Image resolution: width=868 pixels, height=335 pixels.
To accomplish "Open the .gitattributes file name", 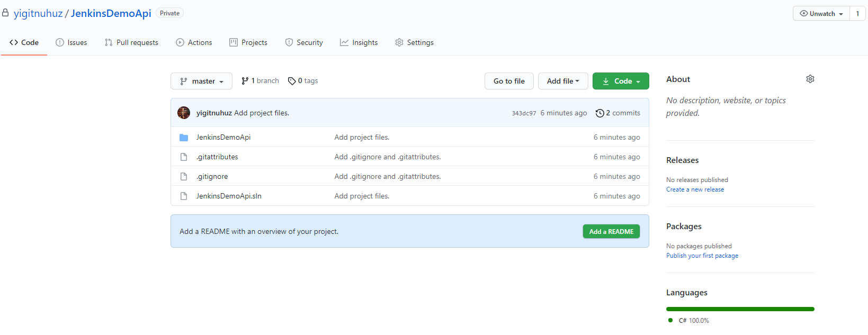I will pyautogui.click(x=217, y=157).
